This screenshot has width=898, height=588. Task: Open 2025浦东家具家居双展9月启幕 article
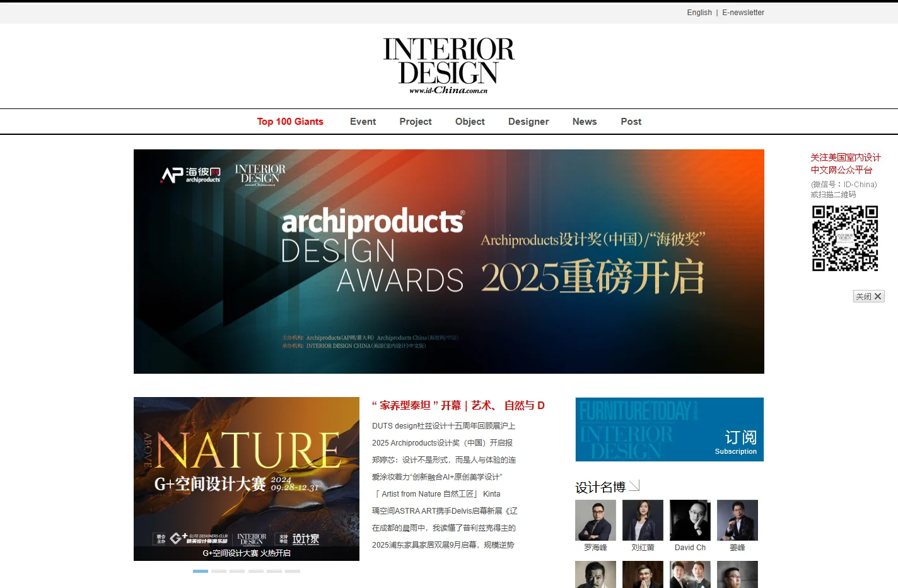[x=443, y=545]
